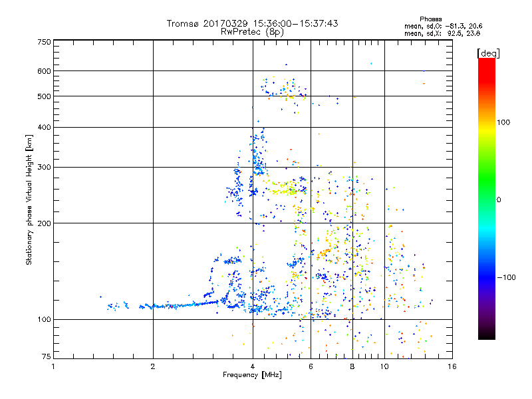Click the y-axis title 'Stationary phase Virtual Height [km]'

[x=29, y=200]
